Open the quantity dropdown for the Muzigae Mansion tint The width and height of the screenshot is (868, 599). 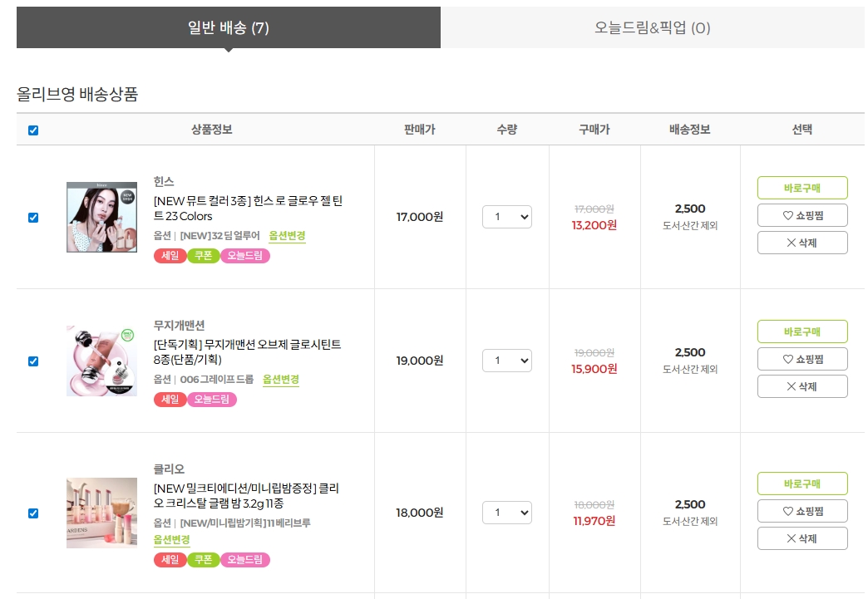[x=506, y=361]
